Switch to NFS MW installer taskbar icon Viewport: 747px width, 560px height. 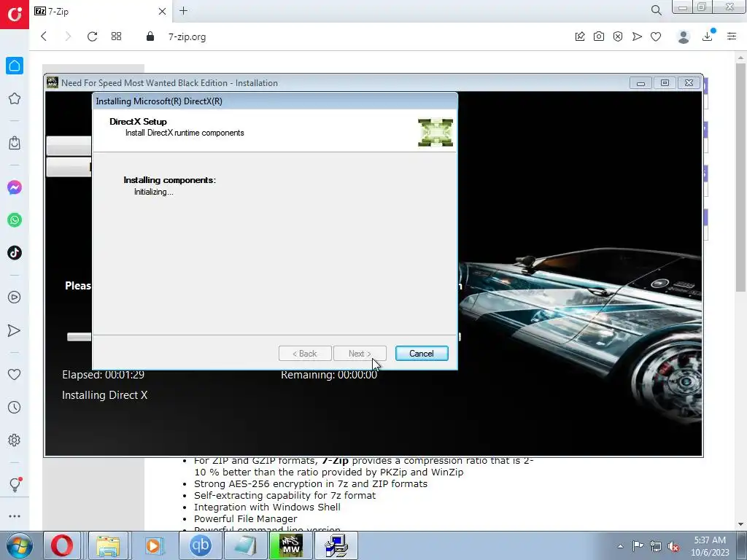point(291,545)
